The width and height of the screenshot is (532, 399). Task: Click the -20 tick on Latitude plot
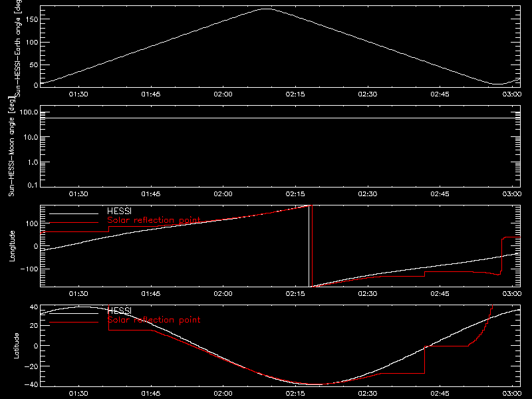(31, 366)
